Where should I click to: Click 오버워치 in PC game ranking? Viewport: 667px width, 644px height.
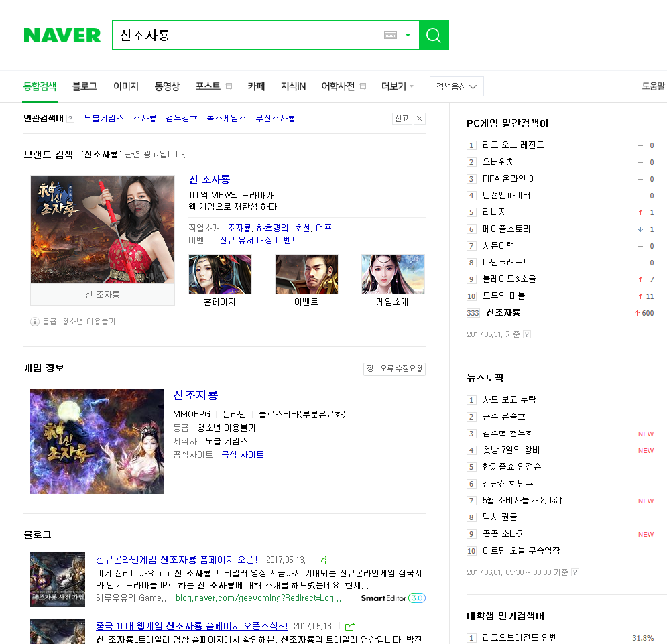(499, 162)
